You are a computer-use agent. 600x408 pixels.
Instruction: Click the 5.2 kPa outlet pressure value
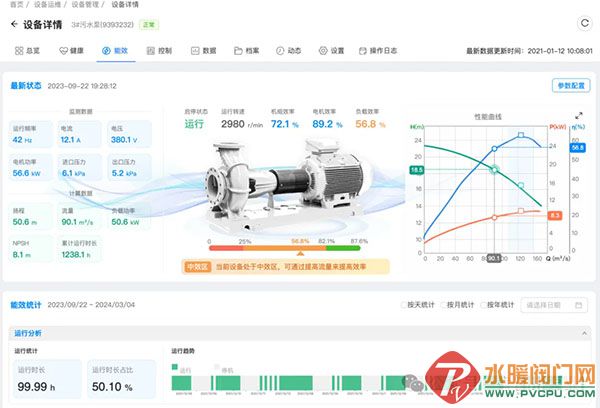point(124,173)
